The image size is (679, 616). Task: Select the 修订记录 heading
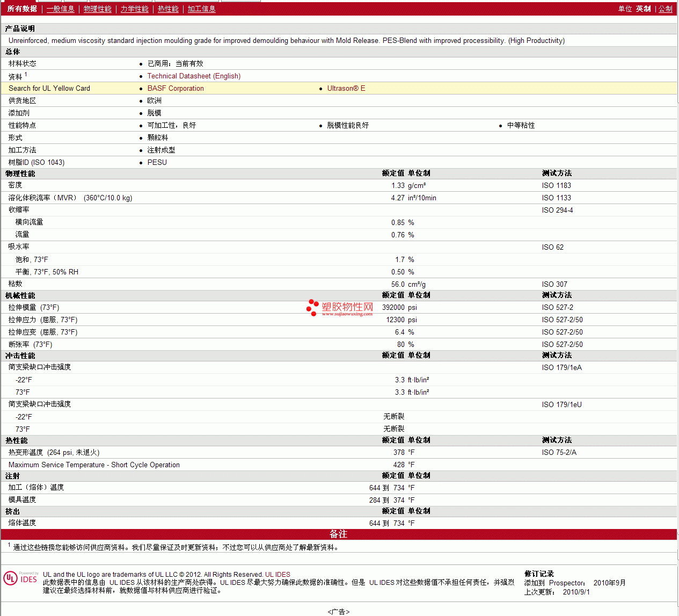click(x=539, y=574)
